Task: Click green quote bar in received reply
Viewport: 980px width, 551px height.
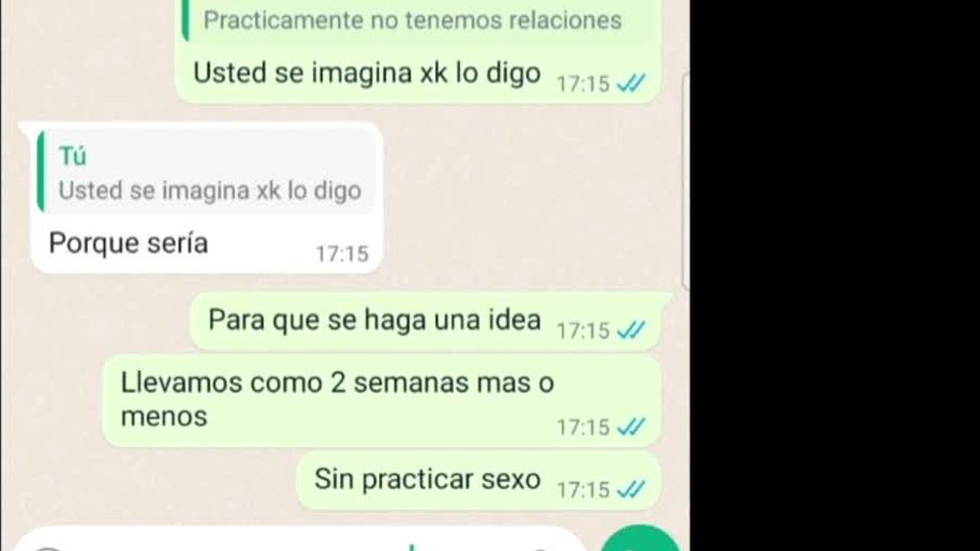Action: [x=40, y=171]
